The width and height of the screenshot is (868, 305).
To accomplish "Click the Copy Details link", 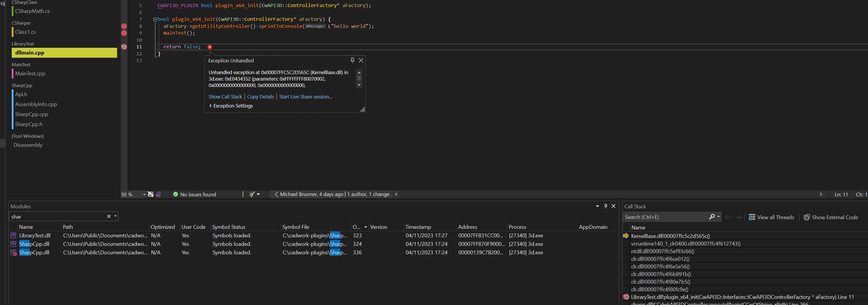I will (261, 97).
